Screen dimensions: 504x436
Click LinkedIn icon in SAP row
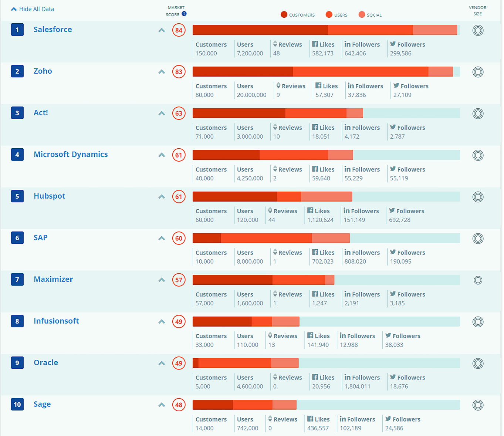tap(348, 252)
